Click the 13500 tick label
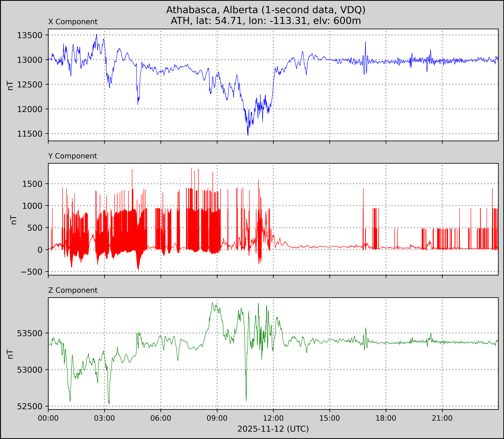The height and width of the screenshot is (439, 504). (30, 35)
